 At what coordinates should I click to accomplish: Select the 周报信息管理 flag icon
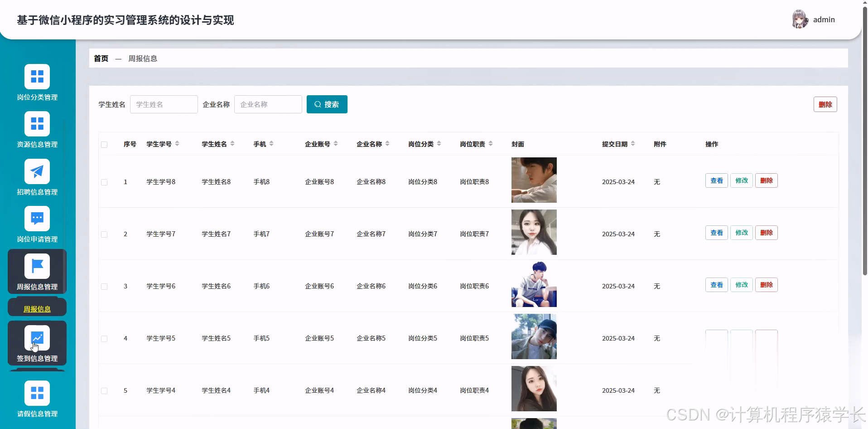(37, 266)
